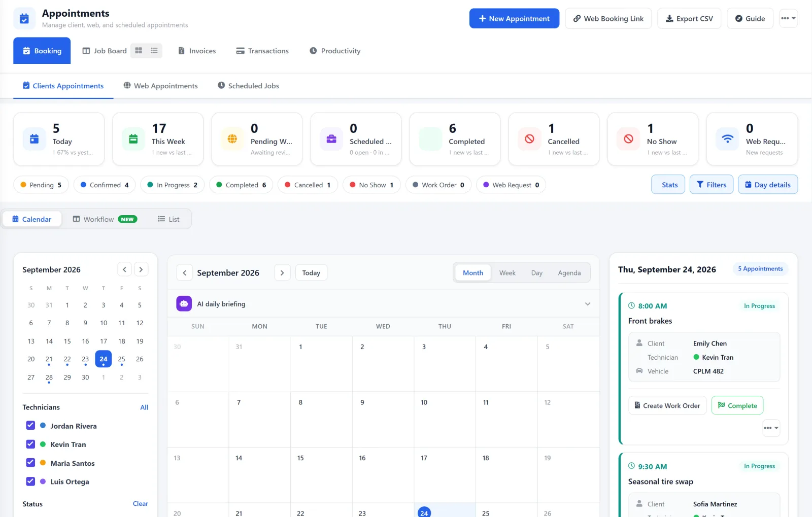
Task: Toggle the Web Request purple status chip
Action: click(x=511, y=185)
